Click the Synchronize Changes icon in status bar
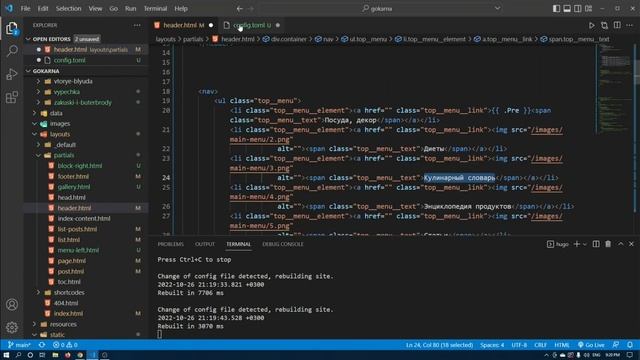The image size is (640, 360). [42, 345]
